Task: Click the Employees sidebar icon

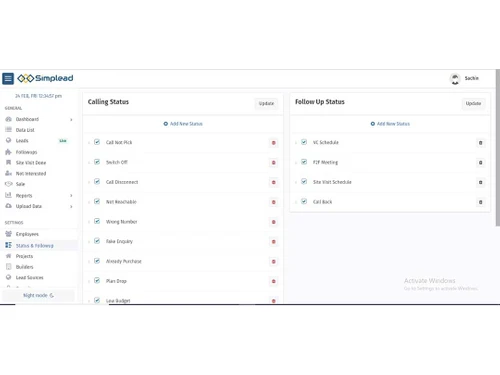Action: 9,234
